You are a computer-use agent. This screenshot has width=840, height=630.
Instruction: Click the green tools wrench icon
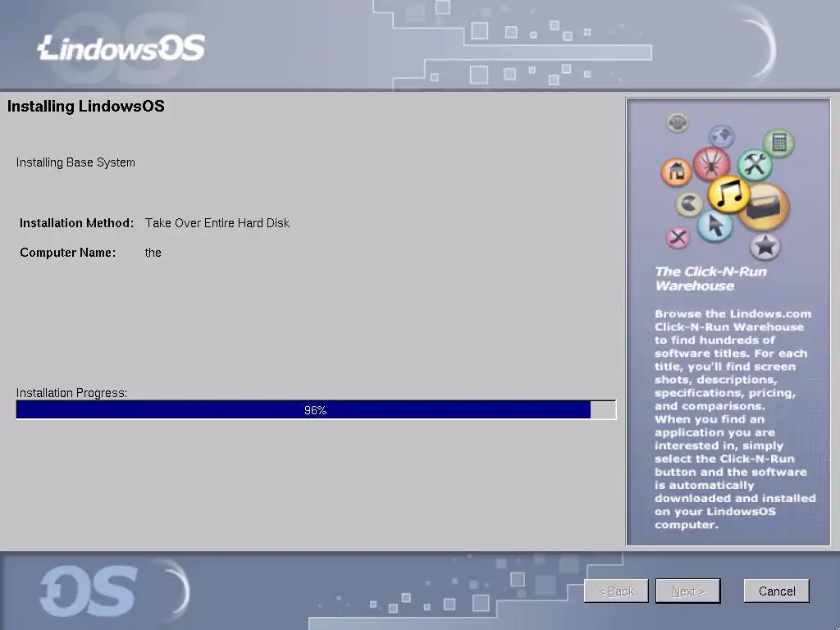point(756,164)
